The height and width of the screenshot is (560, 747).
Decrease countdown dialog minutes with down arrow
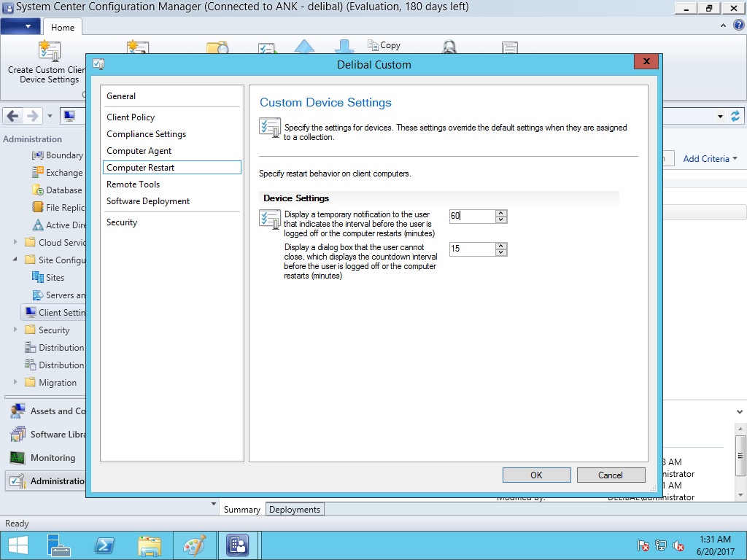pos(501,252)
